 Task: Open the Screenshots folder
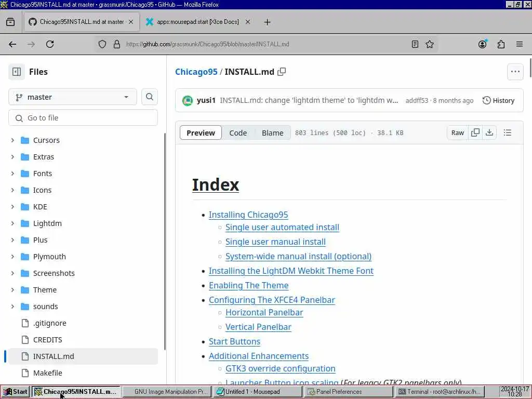tap(54, 273)
